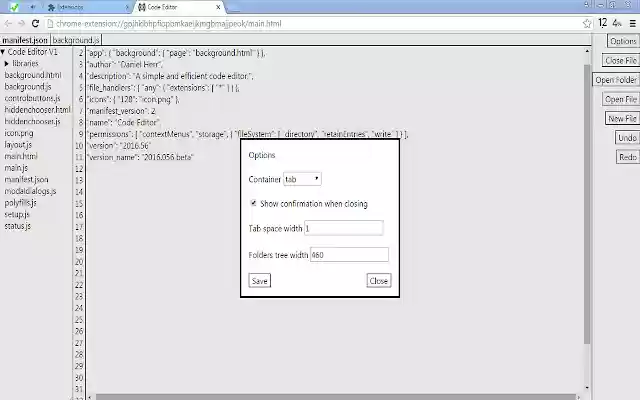Click the Close File button
Image resolution: width=640 pixels, height=400 pixels.
[x=620, y=60]
